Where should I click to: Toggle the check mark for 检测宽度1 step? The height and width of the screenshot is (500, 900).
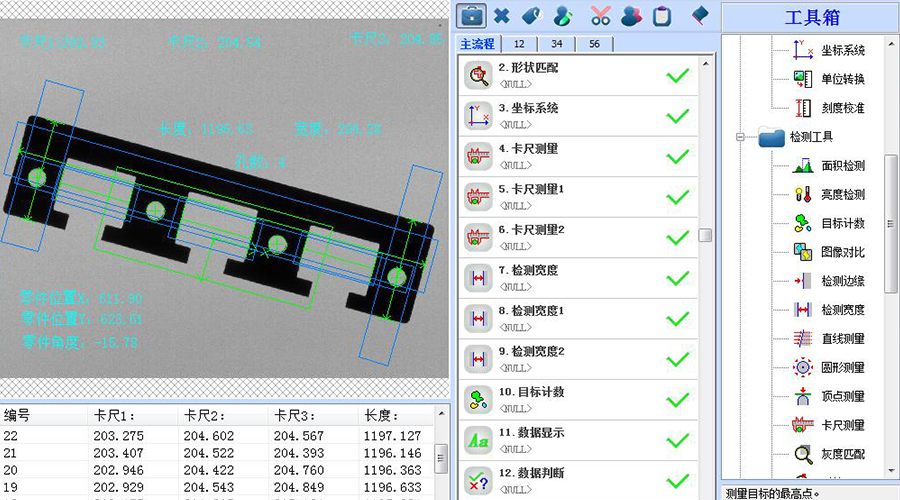[x=678, y=319]
